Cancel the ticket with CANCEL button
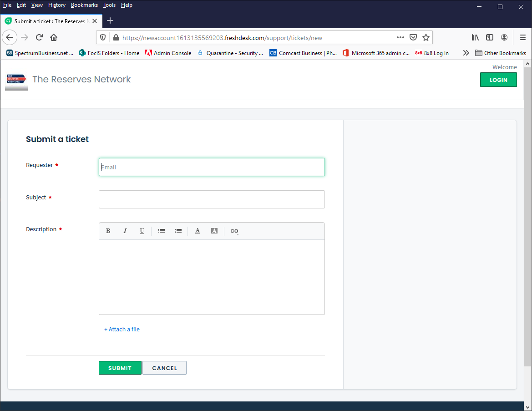This screenshot has height=411, width=532. click(164, 368)
